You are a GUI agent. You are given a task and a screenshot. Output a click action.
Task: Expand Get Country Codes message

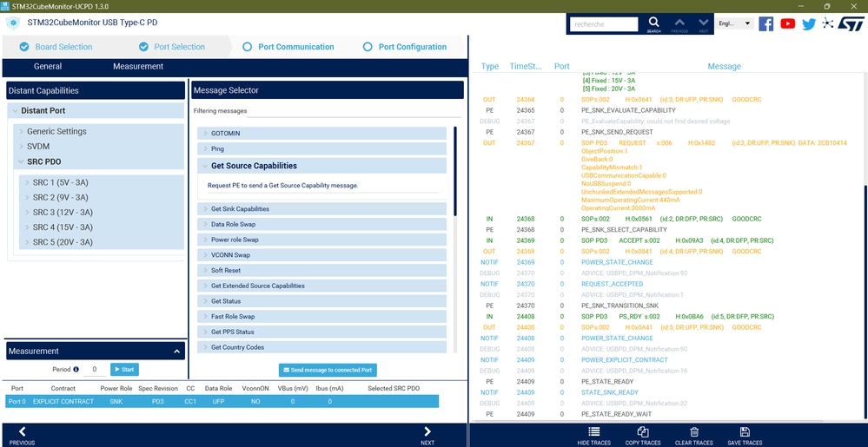(321, 347)
